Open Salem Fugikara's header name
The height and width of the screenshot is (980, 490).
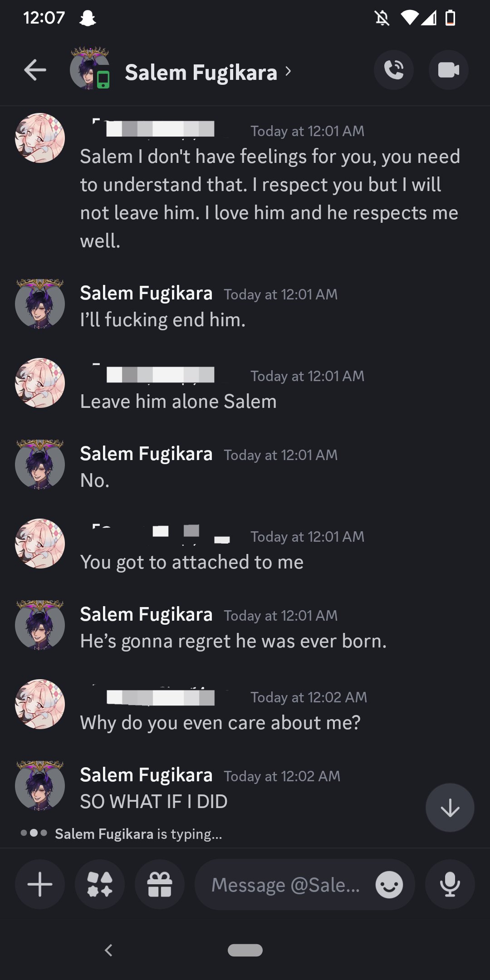[201, 73]
